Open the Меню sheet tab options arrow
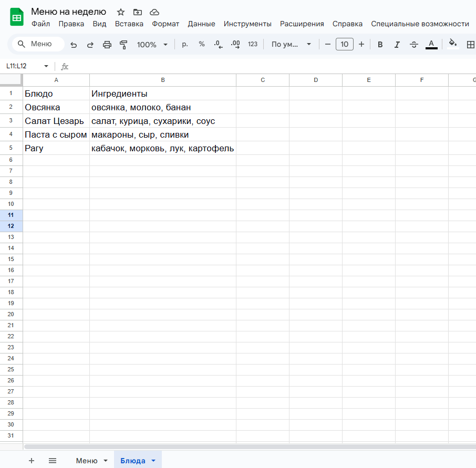The height and width of the screenshot is (468, 476). (x=105, y=461)
